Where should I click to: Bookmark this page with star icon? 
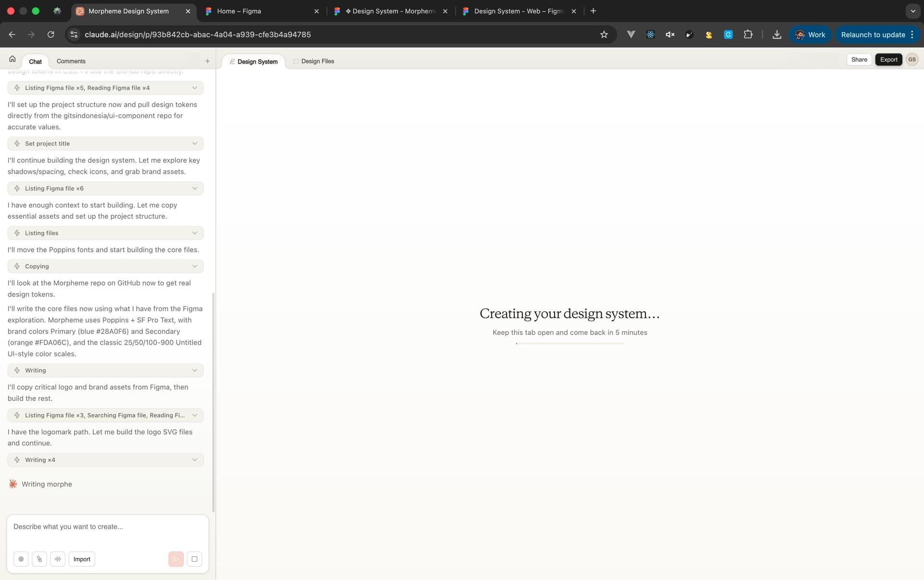coord(604,35)
